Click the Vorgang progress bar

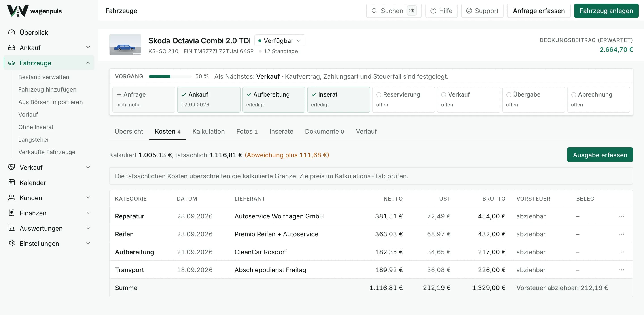tap(170, 76)
